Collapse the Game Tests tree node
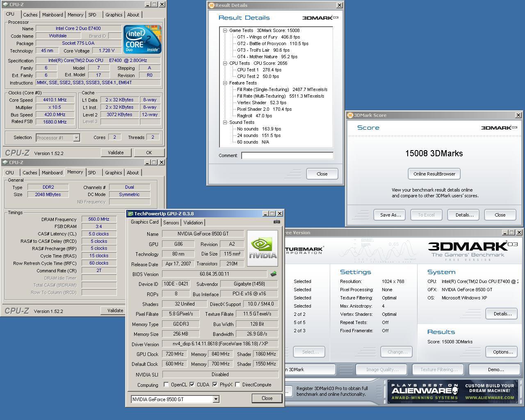This screenshot has width=525, height=420. click(225, 30)
